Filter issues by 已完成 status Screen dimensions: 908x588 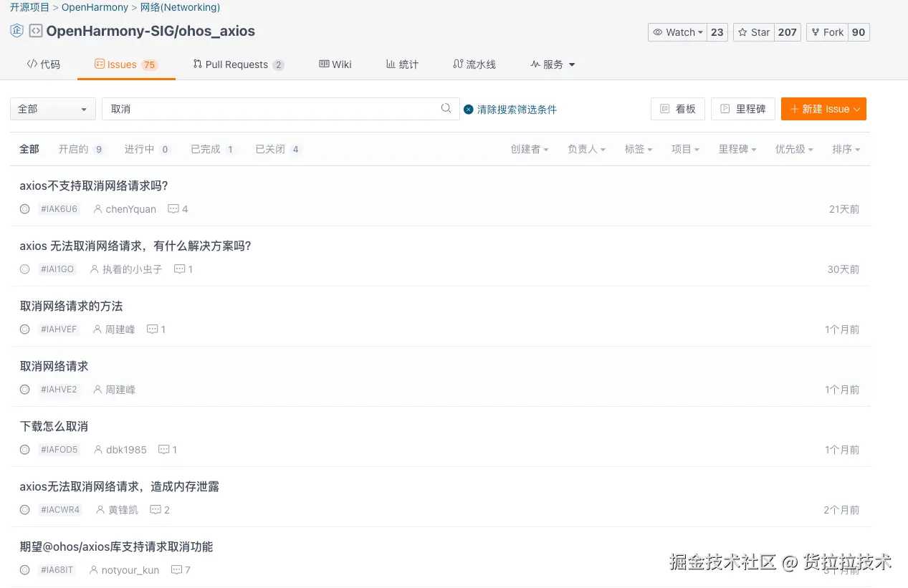tap(214, 149)
